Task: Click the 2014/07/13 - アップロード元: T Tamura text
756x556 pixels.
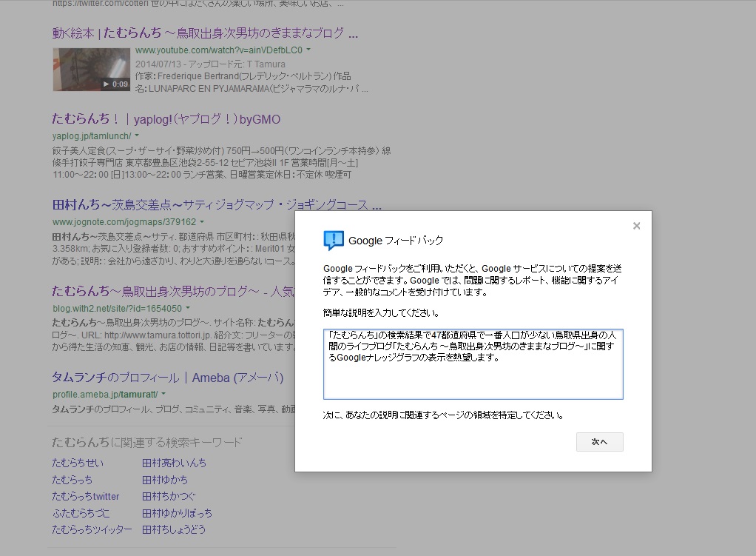Action: pyautogui.click(x=210, y=64)
